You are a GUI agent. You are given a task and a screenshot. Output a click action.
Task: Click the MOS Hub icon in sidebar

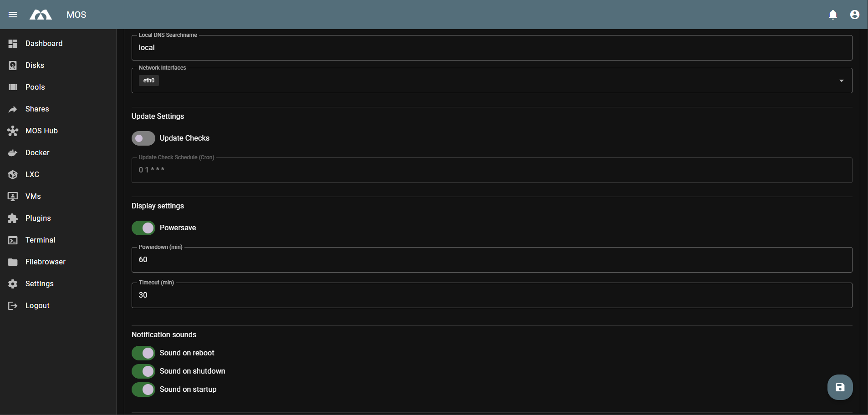[13, 131]
